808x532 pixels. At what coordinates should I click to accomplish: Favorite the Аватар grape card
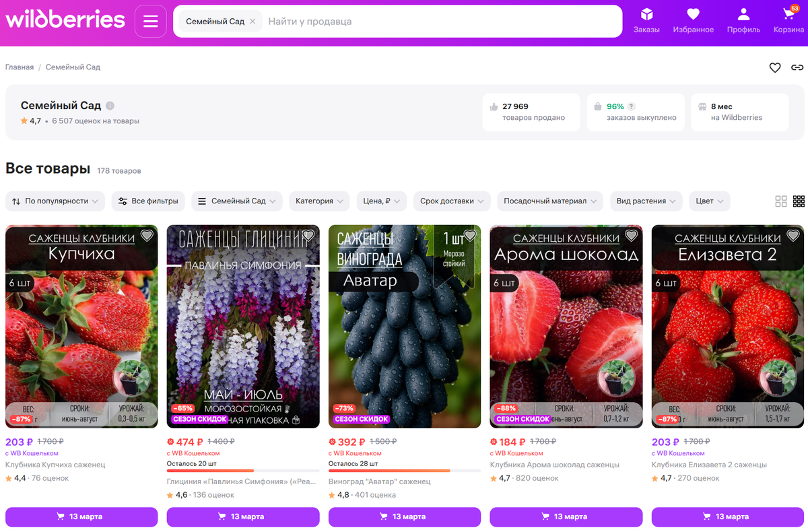click(470, 235)
